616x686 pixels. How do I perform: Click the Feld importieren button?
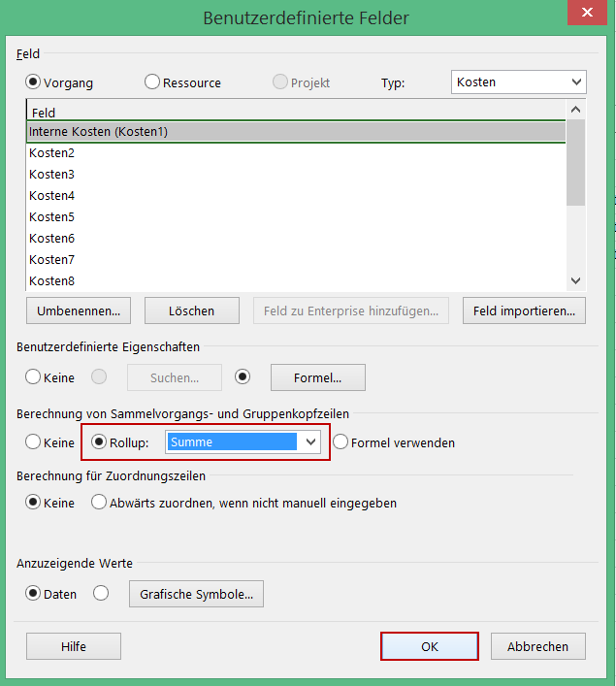(525, 310)
